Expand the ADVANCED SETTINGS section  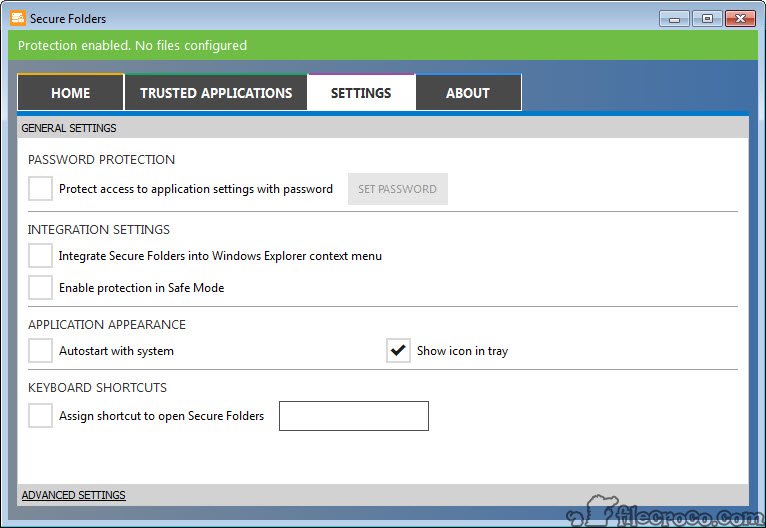pyautogui.click(x=73, y=495)
